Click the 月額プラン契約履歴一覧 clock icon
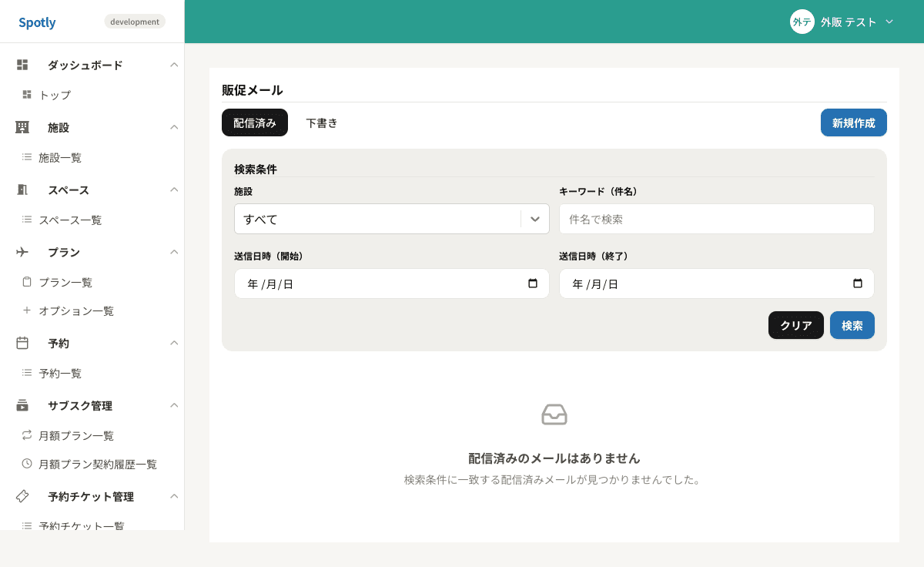This screenshot has height=567, width=924. coord(27,464)
